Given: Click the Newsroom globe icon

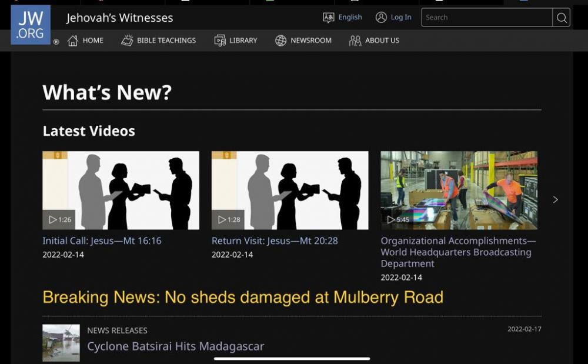Looking at the screenshot, I should pos(280,41).
